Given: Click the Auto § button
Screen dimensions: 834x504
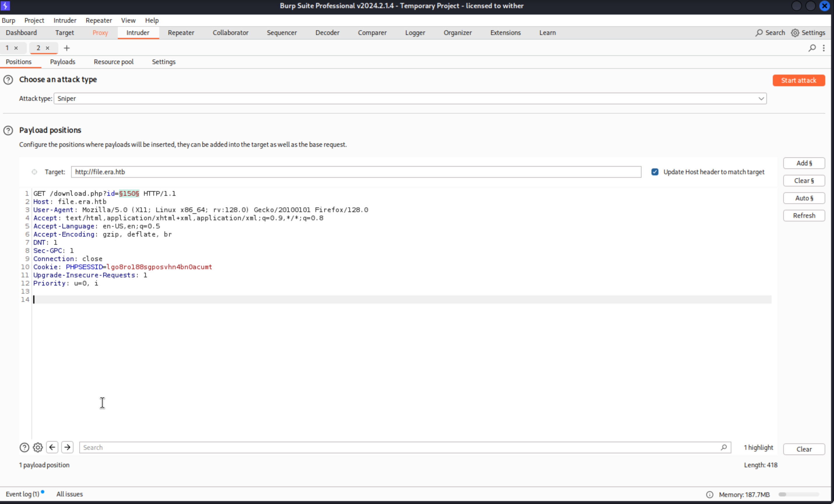Looking at the screenshot, I should click(x=804, y=198).
